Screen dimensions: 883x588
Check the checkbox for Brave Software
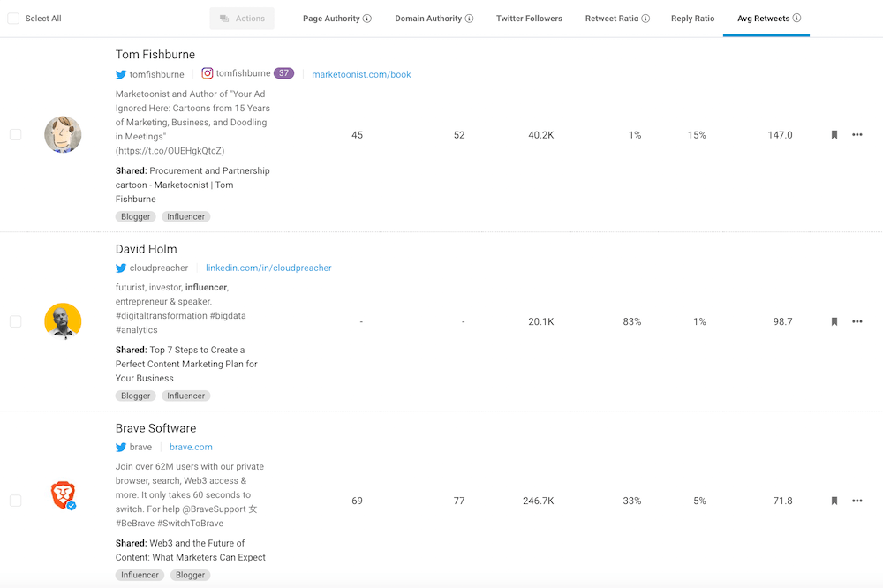point(15,501)
